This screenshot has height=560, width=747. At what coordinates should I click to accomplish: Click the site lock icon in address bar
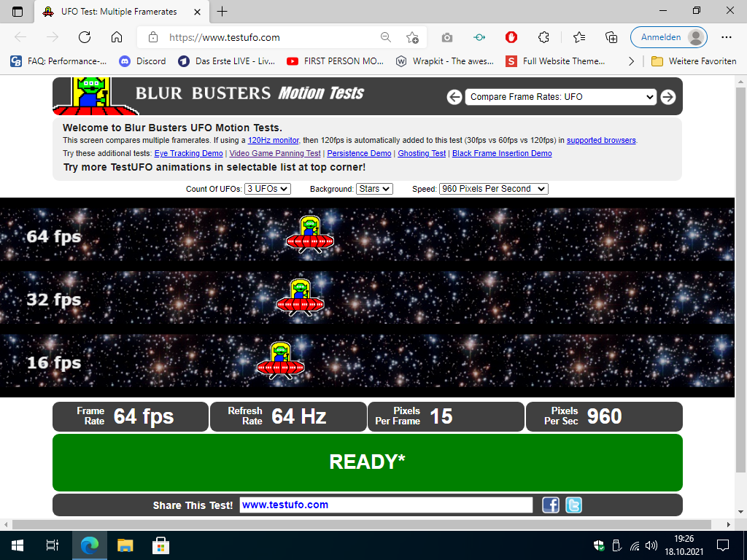click(x=153, y=37)
